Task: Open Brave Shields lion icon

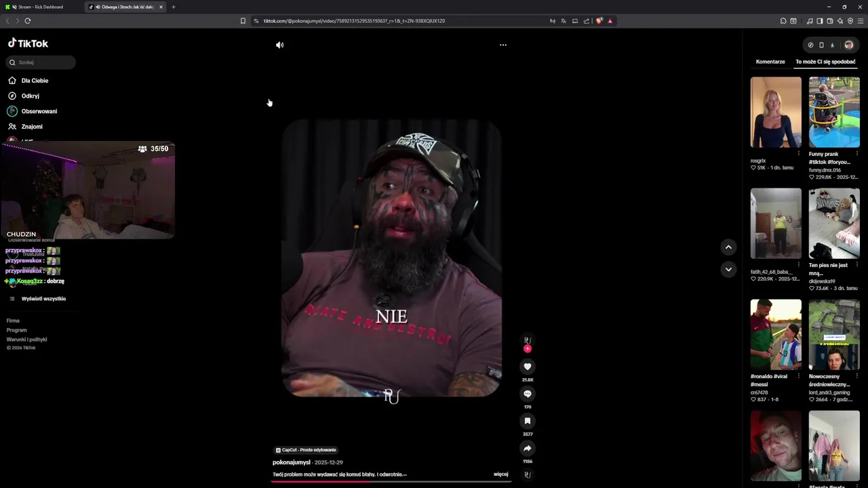Action: click(599, 21)
